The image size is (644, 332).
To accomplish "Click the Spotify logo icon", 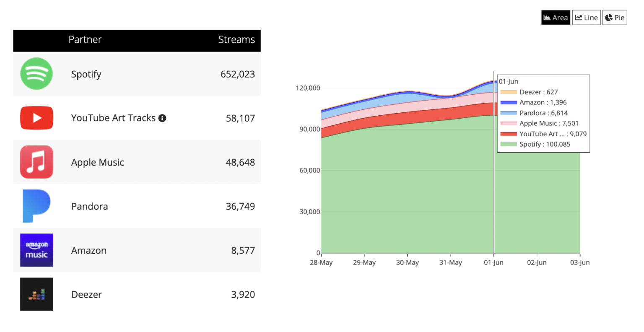I will pyautogui.click(x=36, y=74).
